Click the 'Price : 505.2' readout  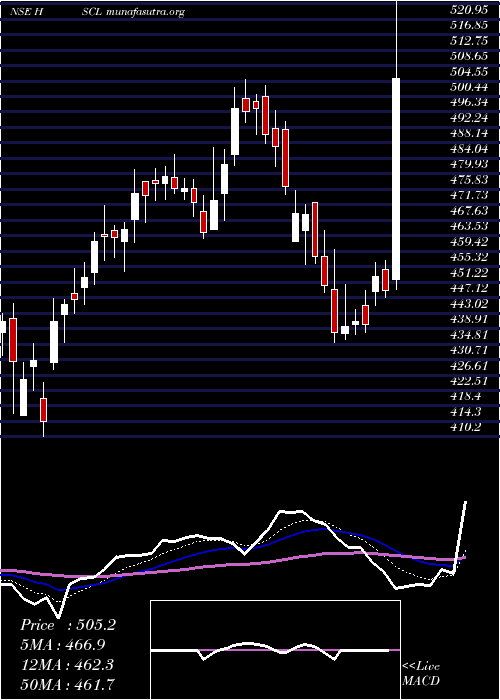click(68, 625)
